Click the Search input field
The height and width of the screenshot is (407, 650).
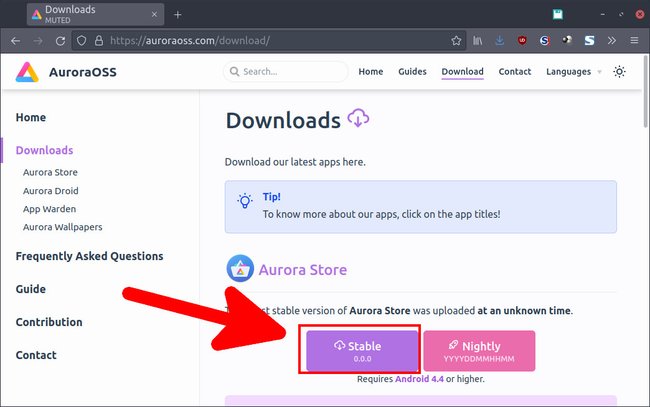(x=286, y=72)
